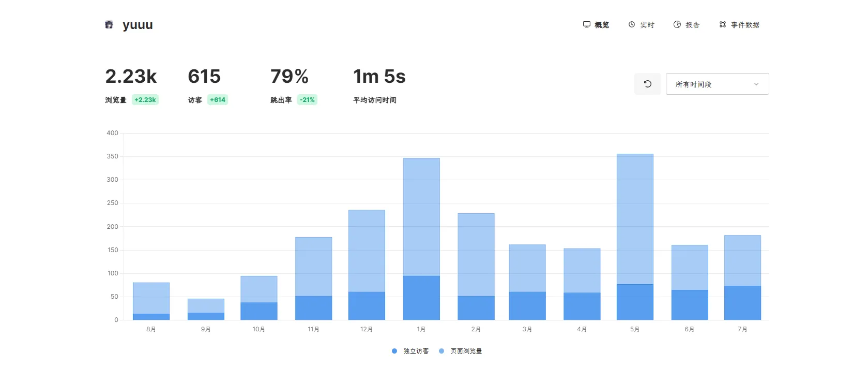Click the monitor icon beside 概览

point(587,24)
